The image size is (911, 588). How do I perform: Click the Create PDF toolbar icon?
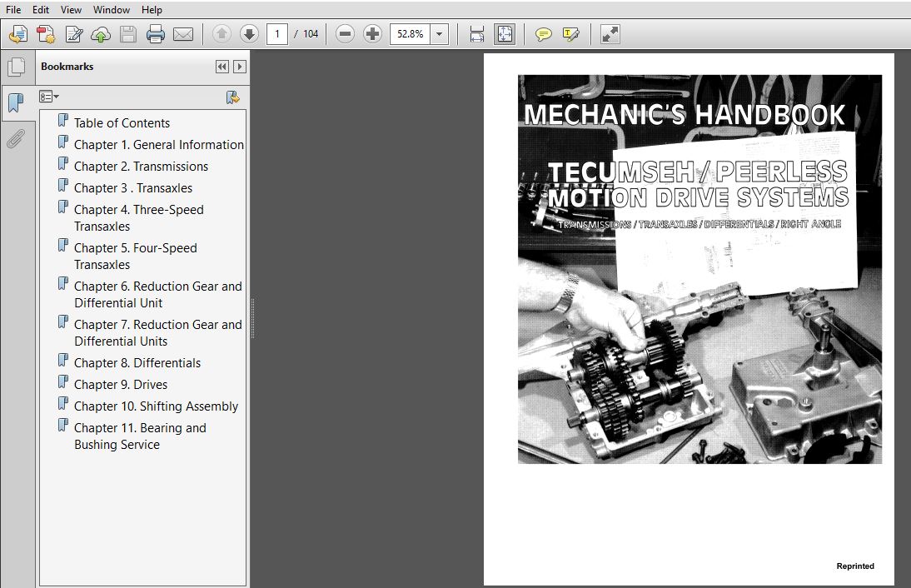pos(18,34)
